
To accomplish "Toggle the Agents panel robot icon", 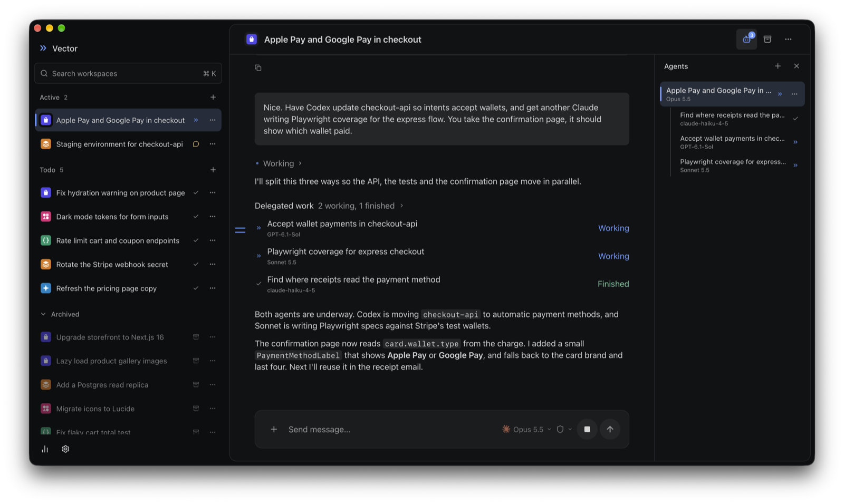I will pos(746,39).
